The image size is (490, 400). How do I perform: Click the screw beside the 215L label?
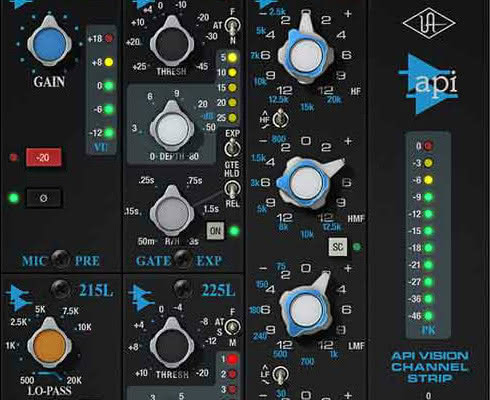60,289
